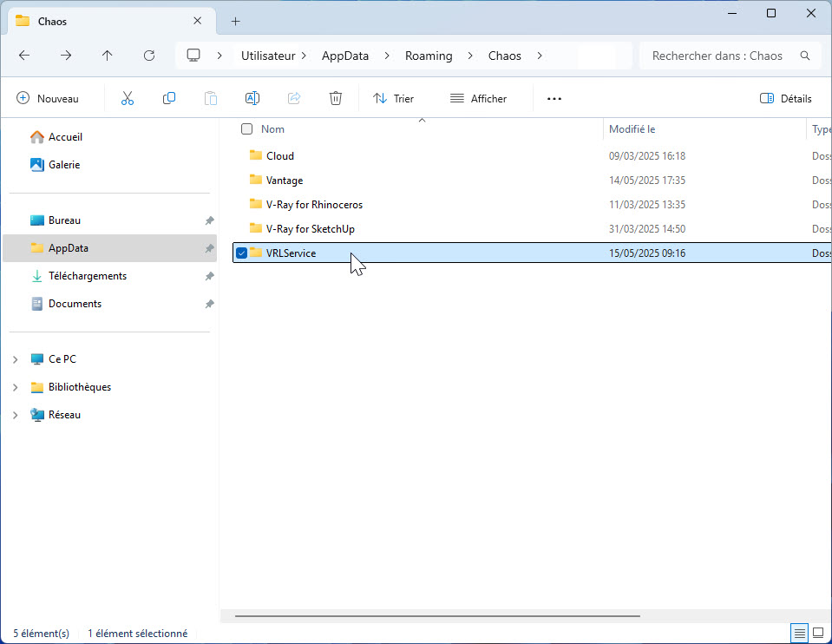Viewport: 832px width, 644px height.
Task: Select the Cloud folder
Action: (280, 156)
